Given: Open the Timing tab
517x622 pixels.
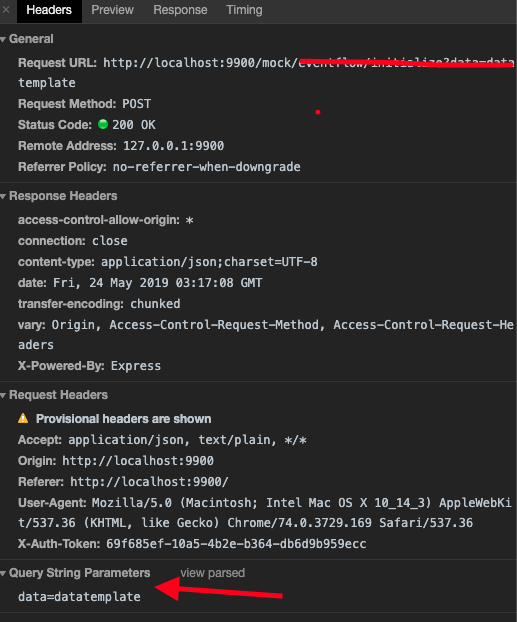Looking at the screenshot, I should pos(244,10).
